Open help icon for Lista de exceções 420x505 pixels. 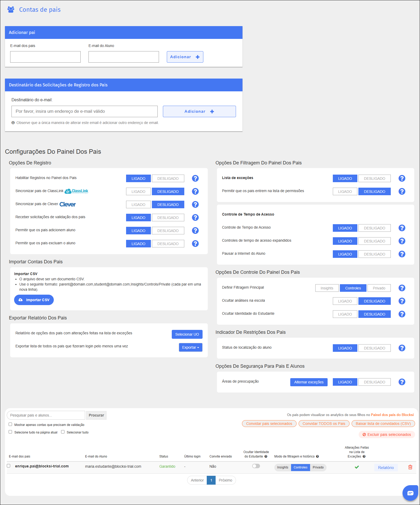[402, 178]
